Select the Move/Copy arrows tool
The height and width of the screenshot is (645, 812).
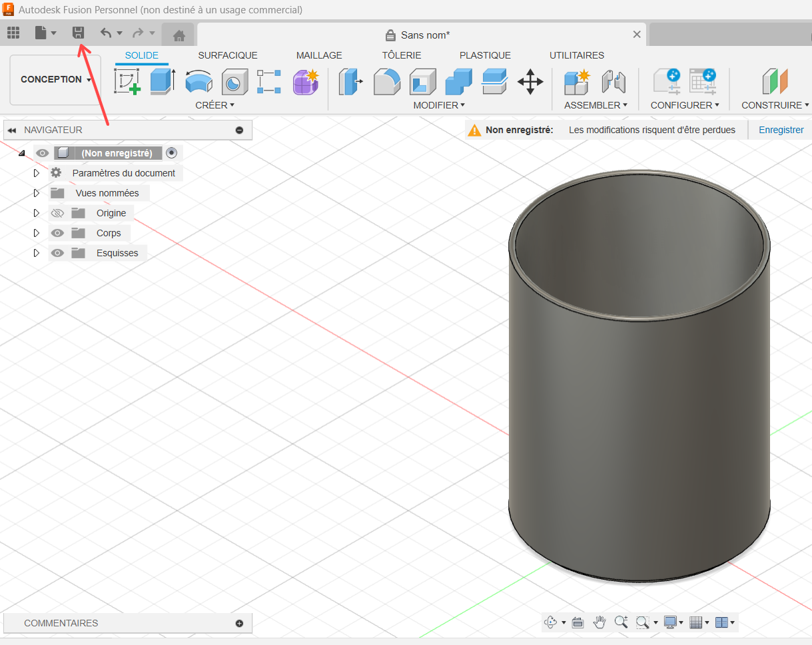[530, 82]
